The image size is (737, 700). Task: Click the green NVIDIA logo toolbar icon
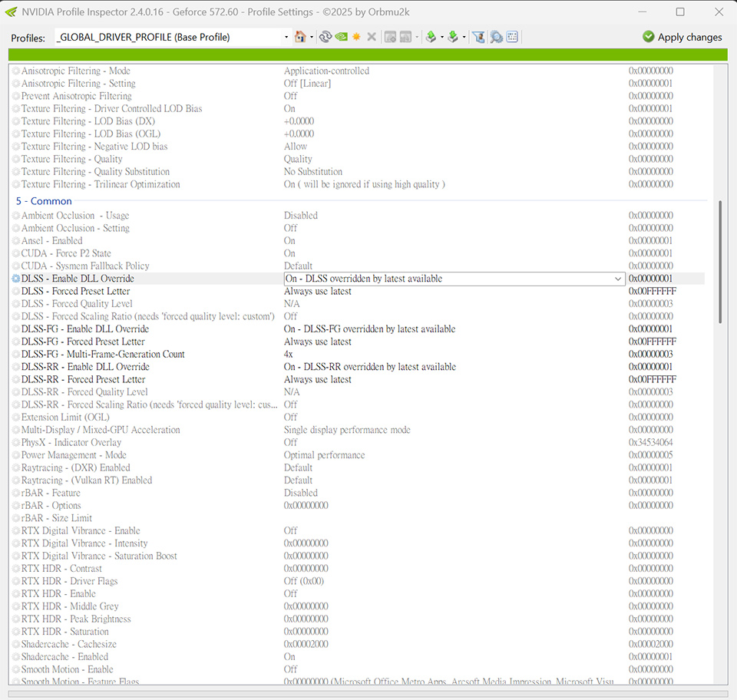coord(341,36)
